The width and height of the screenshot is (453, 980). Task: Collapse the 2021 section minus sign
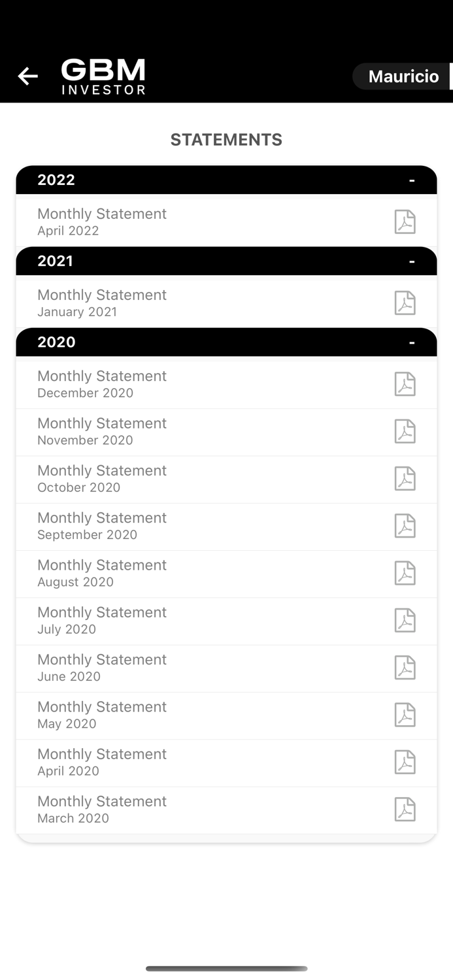pyautogui.click(x=412, y=261)
